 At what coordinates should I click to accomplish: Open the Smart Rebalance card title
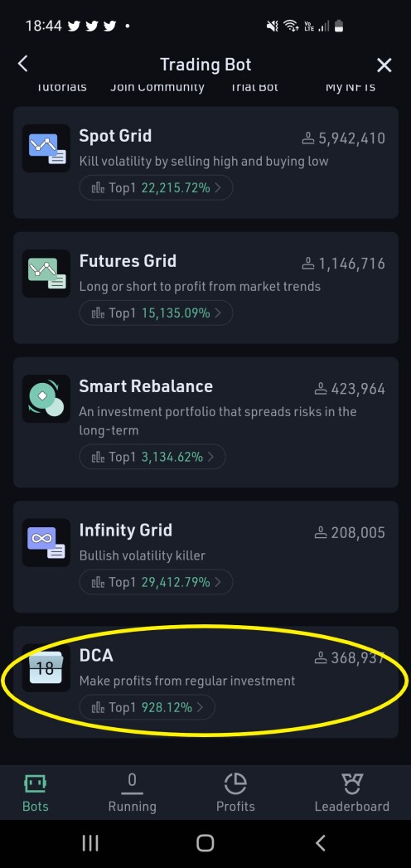(x=146, y=386)
